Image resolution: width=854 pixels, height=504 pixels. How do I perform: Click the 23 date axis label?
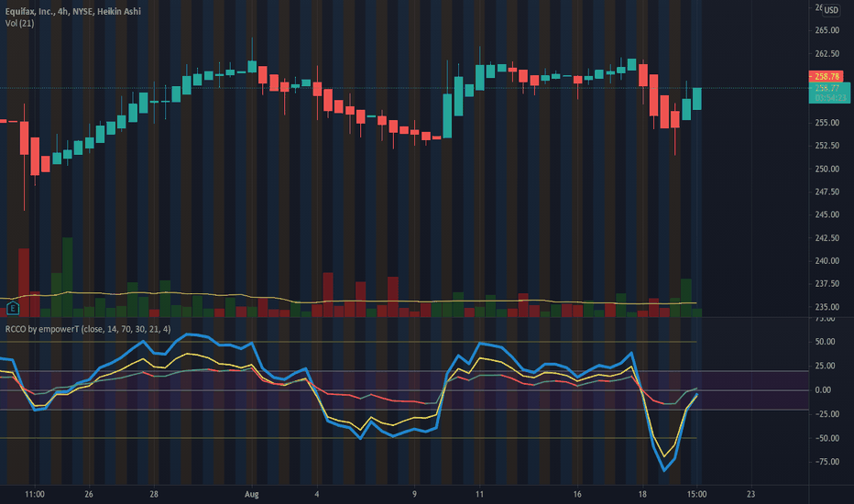click(x=751, y=494)
